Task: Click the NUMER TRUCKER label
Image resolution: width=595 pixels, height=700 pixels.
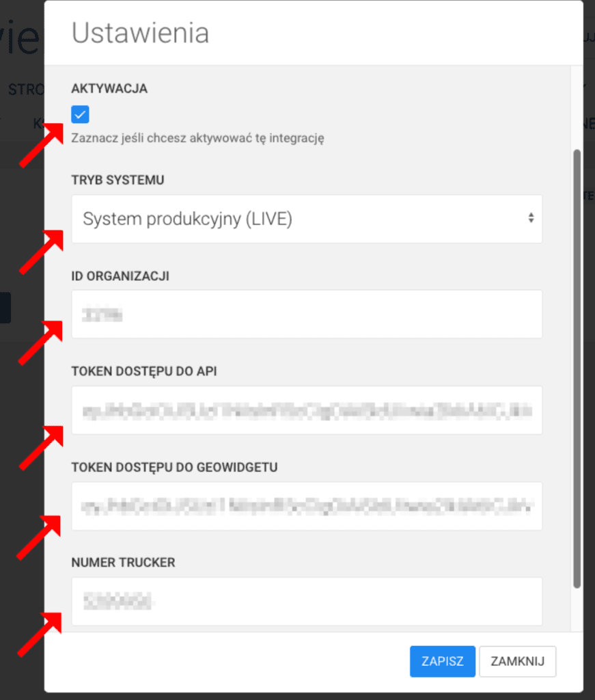Action: click(x=123, y=563)
